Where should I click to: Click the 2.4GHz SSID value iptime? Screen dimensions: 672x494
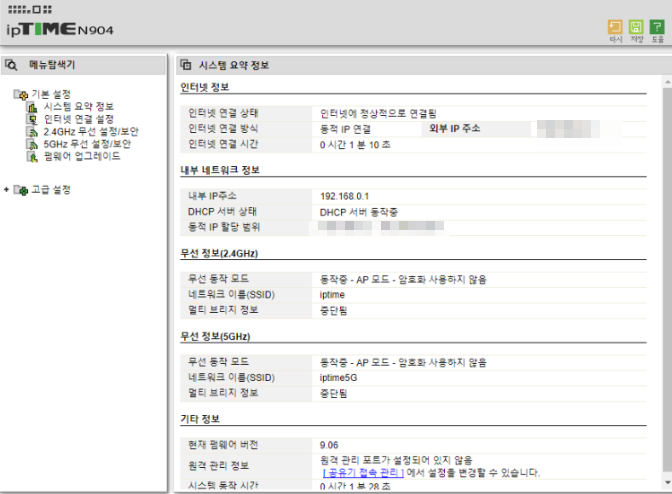click(x=332, y=295)
